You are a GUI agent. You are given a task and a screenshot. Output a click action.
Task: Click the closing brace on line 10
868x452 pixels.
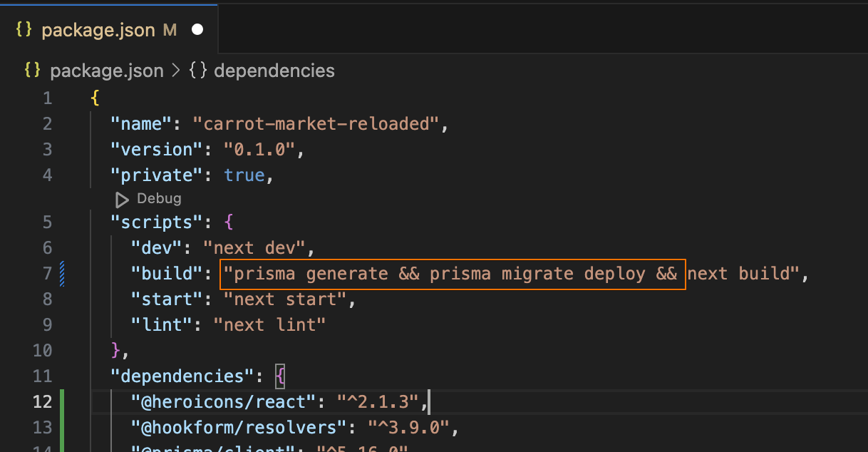point(115,351)
